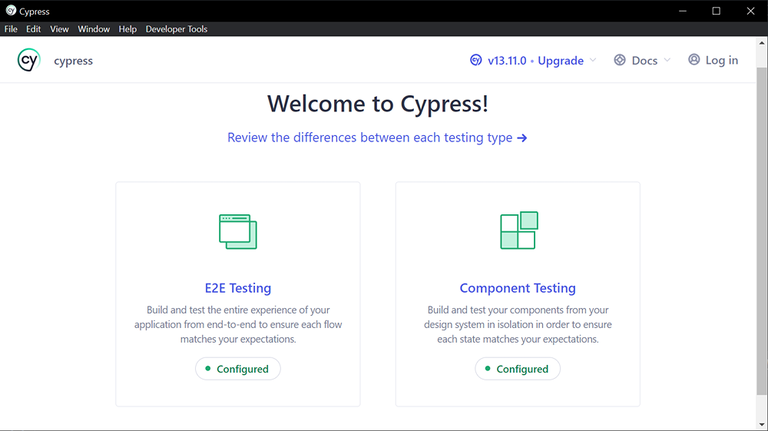Open the Developer Tools menu
768x431 pixels.
coord(176,29)
